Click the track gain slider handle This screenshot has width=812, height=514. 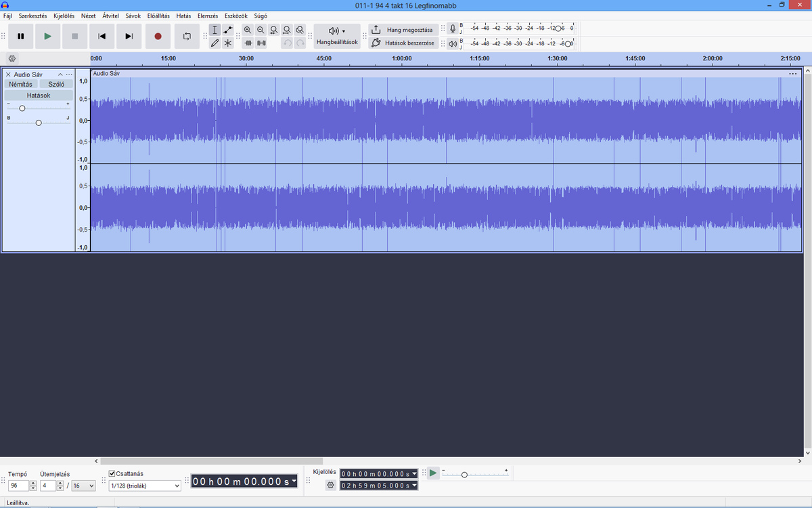(22, 108)
